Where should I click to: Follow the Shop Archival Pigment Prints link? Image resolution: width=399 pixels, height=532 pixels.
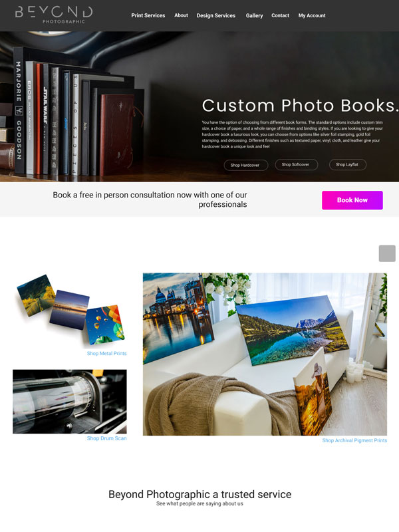pyautogui.click(x=354, y=440)
